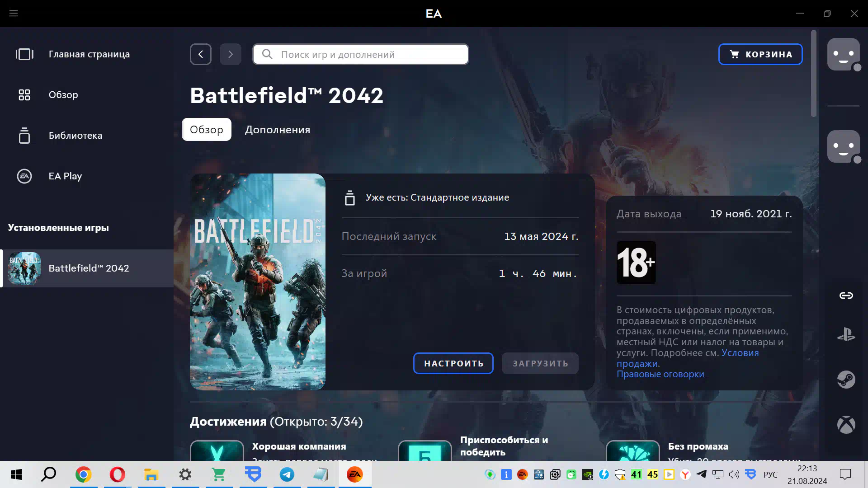Click the Установленные игры heading
This screenshot has height=488, width=868.
click(x=58, y=228)
